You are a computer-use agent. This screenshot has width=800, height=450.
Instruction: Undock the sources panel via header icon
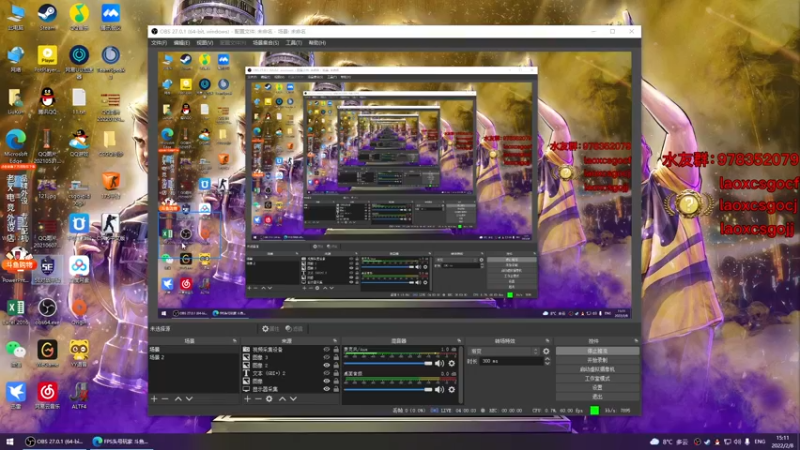[335, 341]
